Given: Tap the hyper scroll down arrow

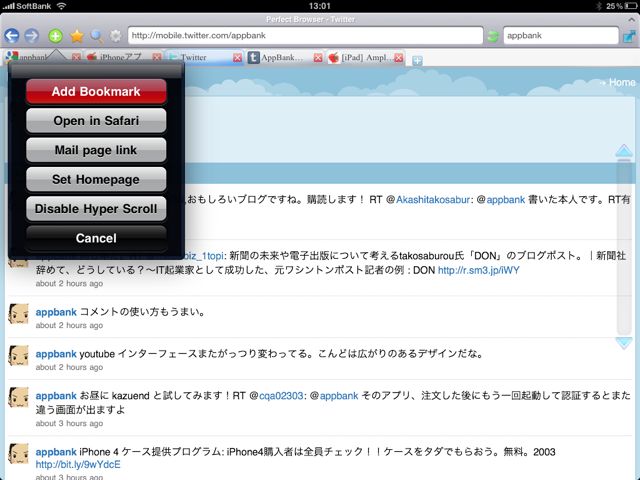Looking at the screenshot, I should click(x=624, y=343).
